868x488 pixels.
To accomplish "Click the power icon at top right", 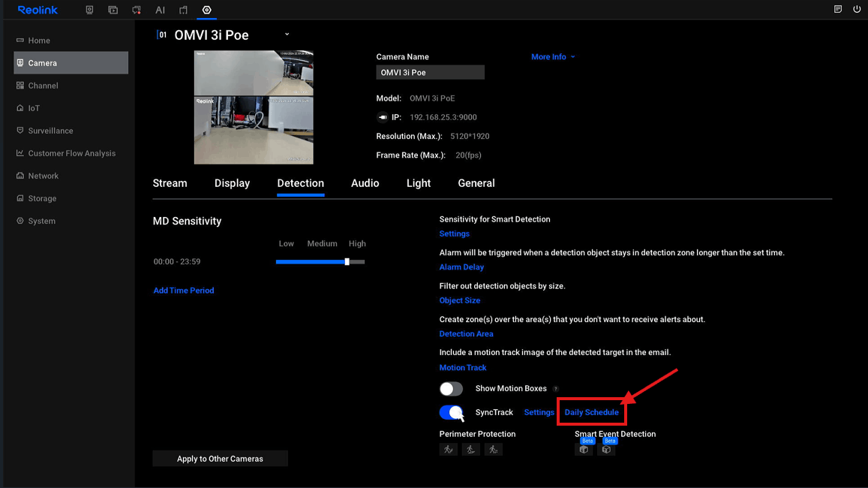I will [x=857, y=10].
